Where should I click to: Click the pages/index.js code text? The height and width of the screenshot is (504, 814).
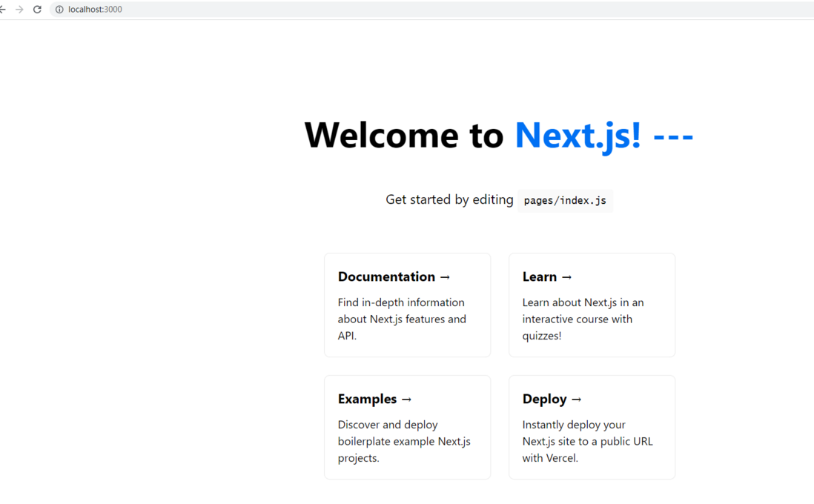[x=565, y=201]
